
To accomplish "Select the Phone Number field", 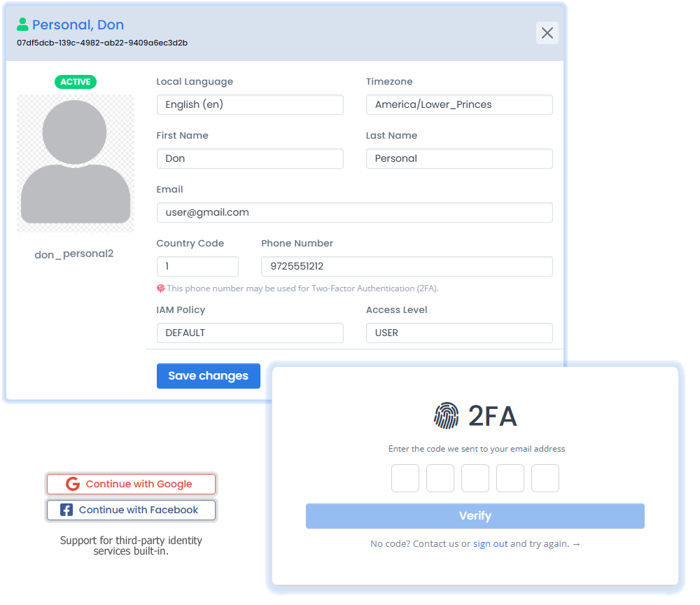I will (407, 266).
